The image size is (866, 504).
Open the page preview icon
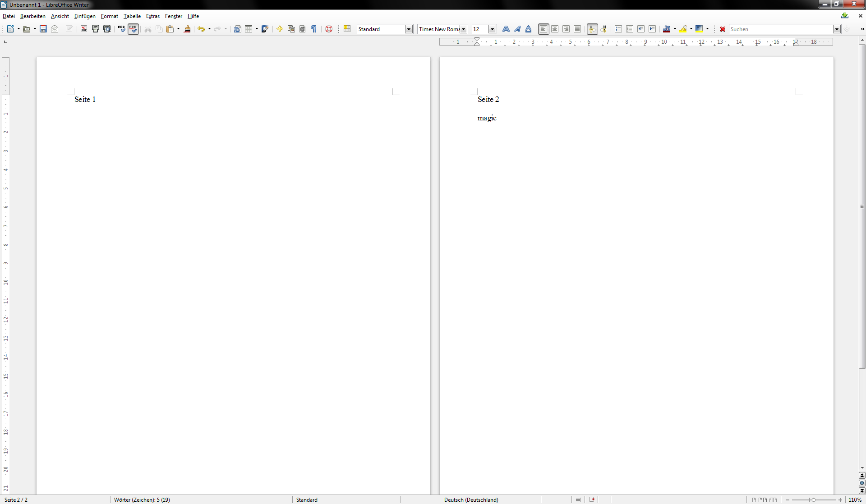pos(107,29)
